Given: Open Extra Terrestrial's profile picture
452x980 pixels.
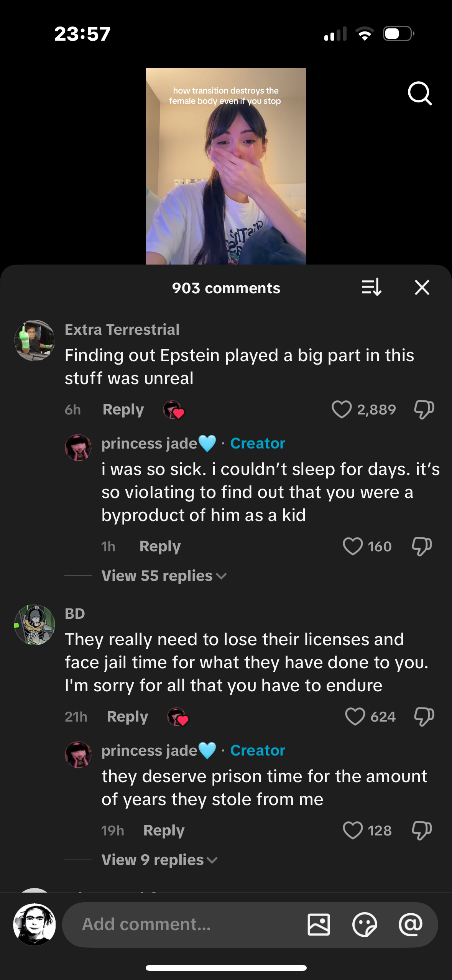Looking at the screenshot, I should (x=35, y=340).
